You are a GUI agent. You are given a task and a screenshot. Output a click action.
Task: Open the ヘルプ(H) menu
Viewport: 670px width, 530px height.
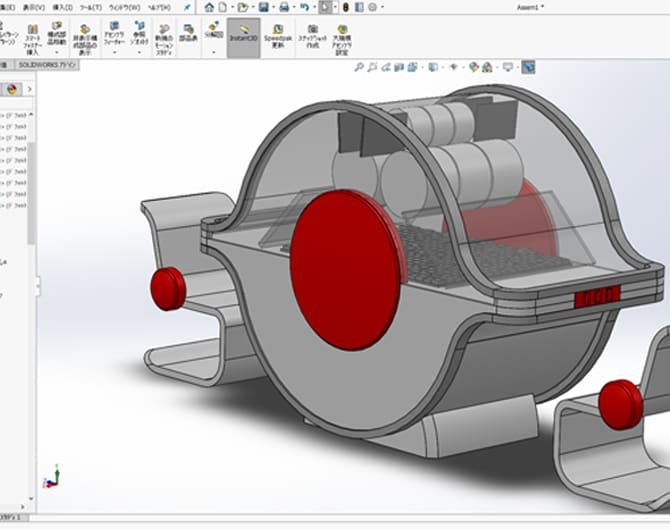point(159,8)
